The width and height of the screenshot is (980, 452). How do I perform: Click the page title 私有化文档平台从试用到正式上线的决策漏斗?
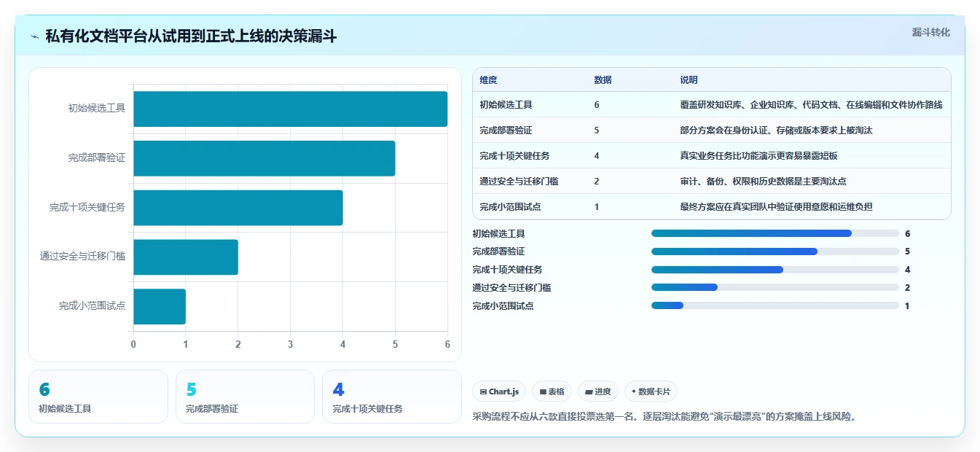click(x=191, y=36)
